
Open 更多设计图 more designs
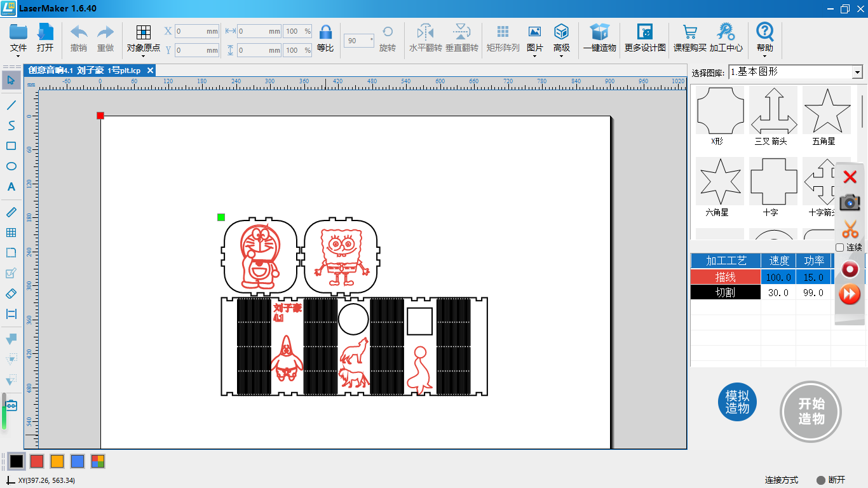[x=645, y=37]
